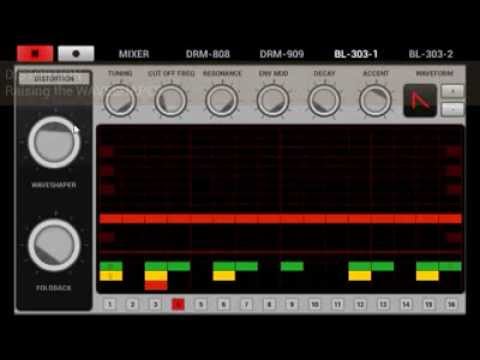This screenshot has height=360, width=480.
Task: Select step button 2
Action: 132,304
